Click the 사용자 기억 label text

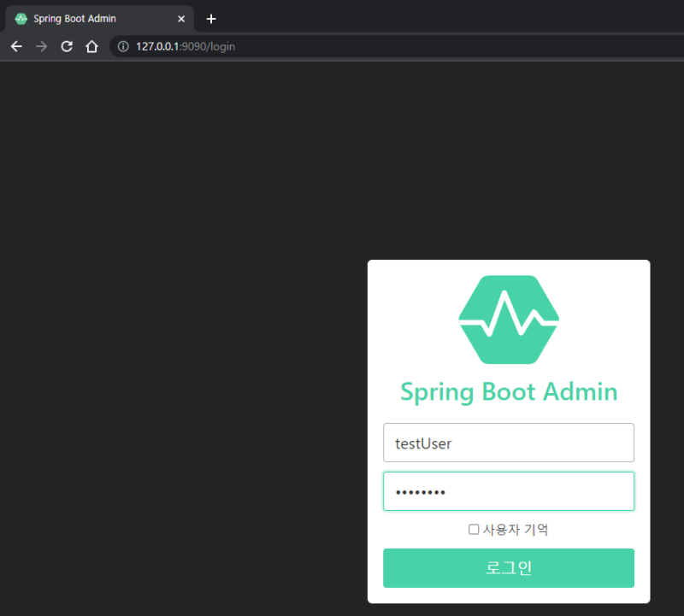(516, 530)
